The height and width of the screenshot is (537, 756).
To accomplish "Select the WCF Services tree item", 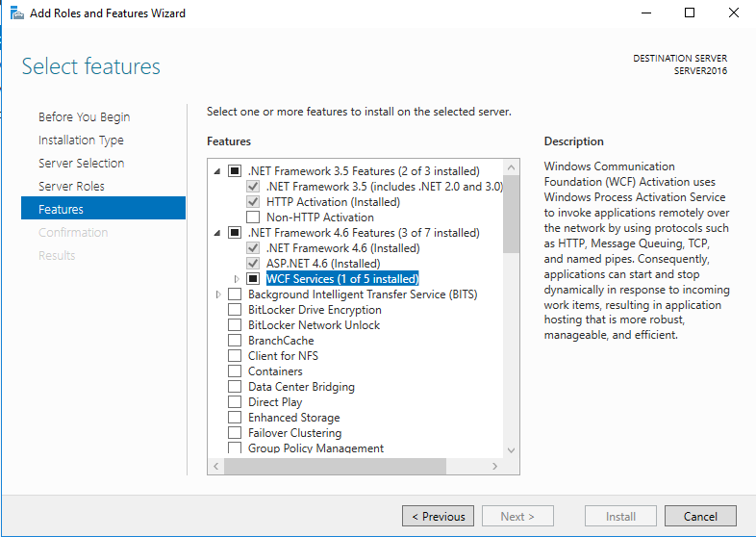I will pos(341,279).
